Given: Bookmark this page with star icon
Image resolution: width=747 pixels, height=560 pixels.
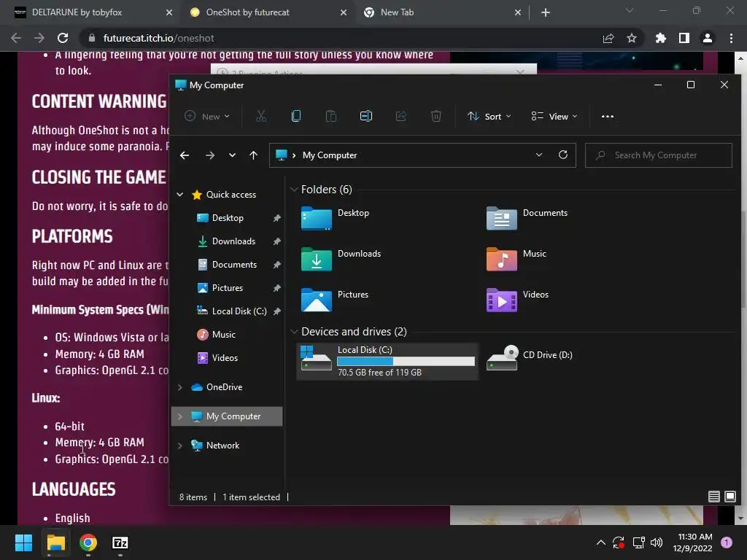Looking at the screenshot, I should [x=632, y=38].
